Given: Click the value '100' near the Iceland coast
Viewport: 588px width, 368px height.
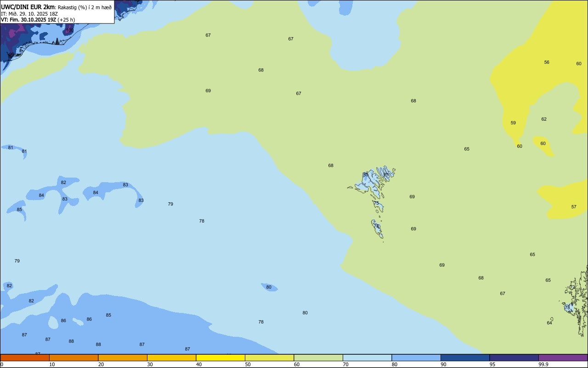Looking at the screenshot, I should (69, 30).
